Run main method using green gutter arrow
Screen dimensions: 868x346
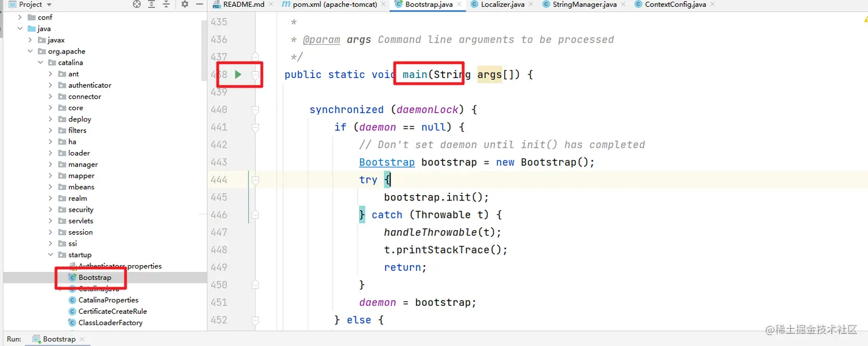click(238, 75)
